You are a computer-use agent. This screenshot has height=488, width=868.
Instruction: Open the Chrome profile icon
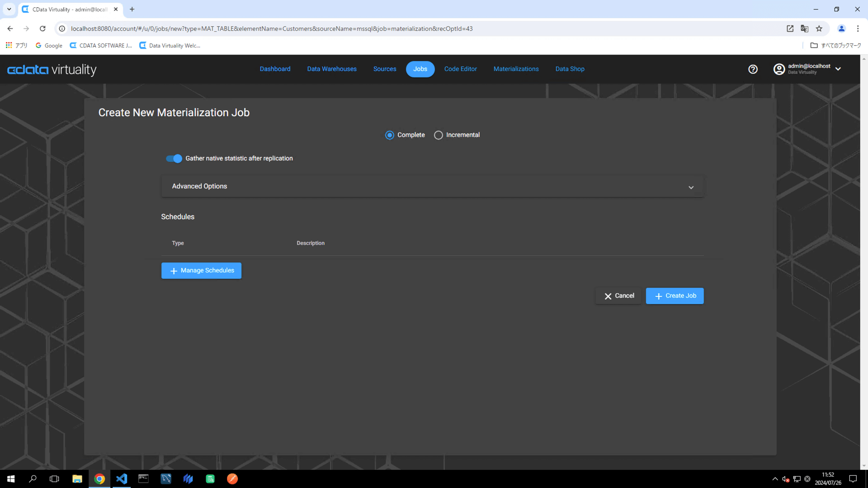[841, 28]
